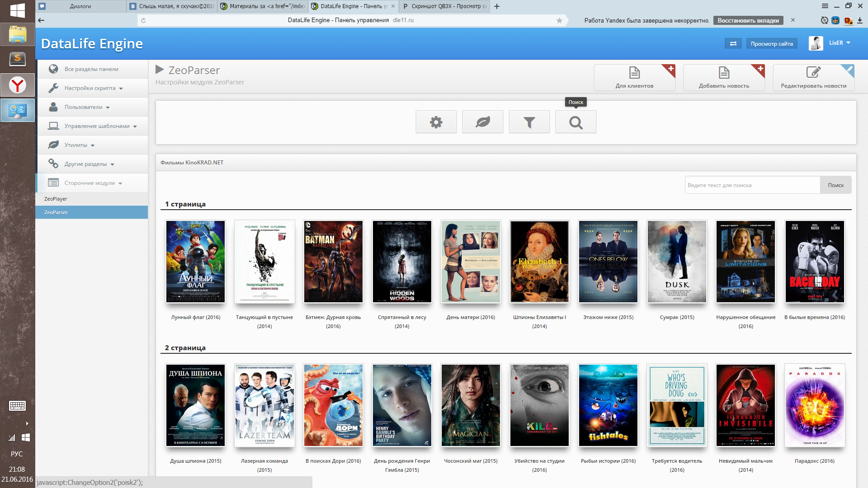Open the browser downloads arrow icon
This screenshot has height=488, width=868.
tap(860, 20)
